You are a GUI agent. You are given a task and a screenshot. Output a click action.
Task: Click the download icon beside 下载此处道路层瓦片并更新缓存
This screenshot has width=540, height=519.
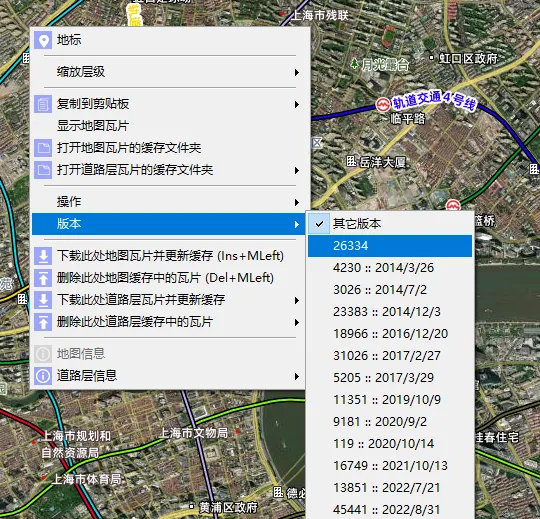click(x=43, y=300)
